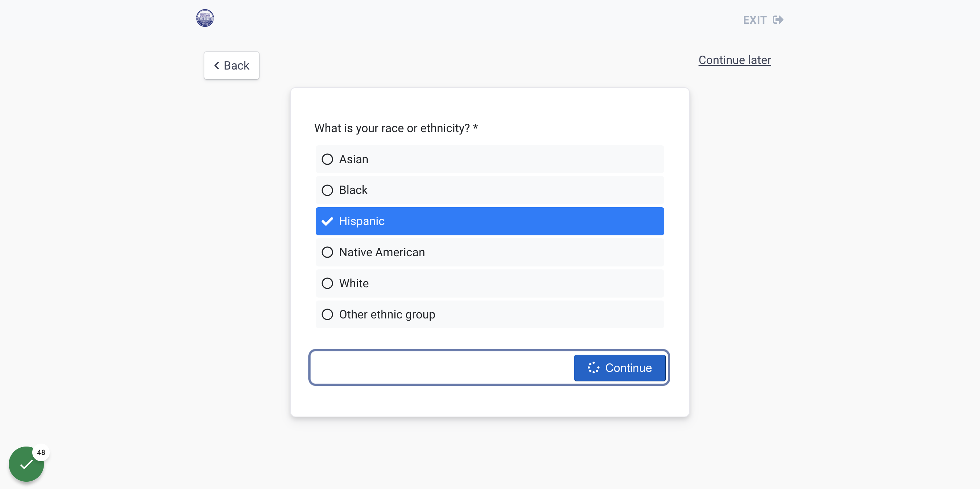Select Native American ethnicity
The width and height of the screenshot is (980, 489).
(x=490, y=252)
